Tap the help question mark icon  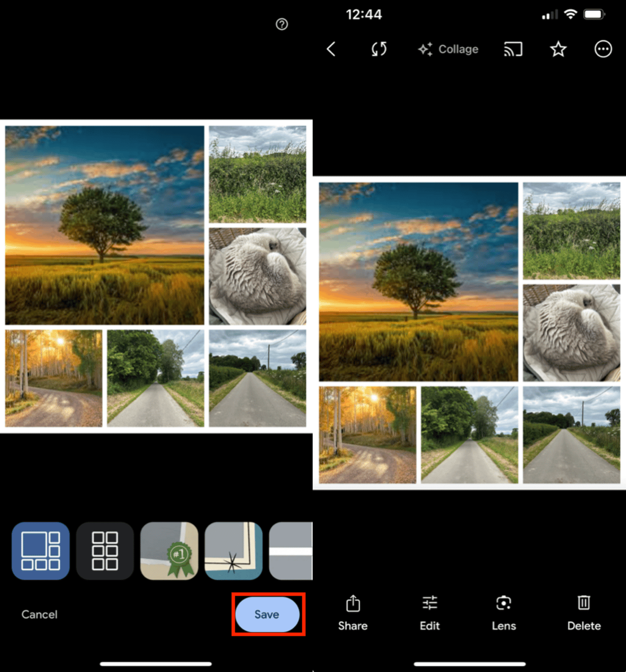click(x=282, y=24)
